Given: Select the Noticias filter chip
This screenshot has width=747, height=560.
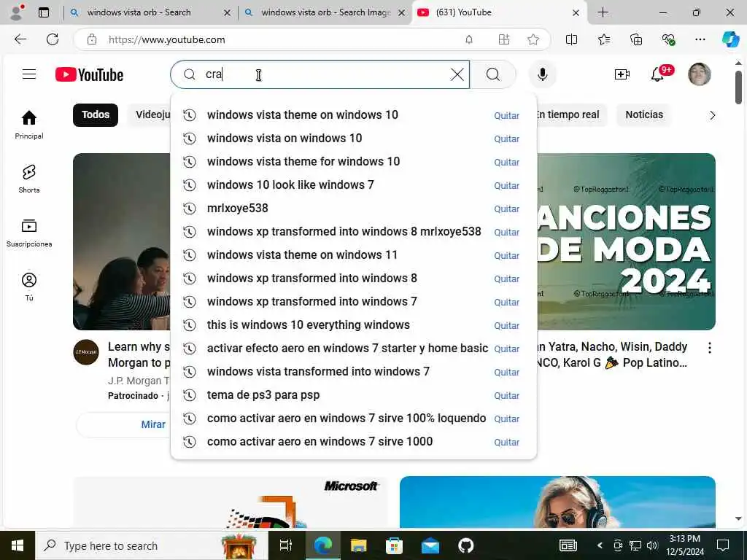Looking at the screenshot, I should [x=644, y=114].
